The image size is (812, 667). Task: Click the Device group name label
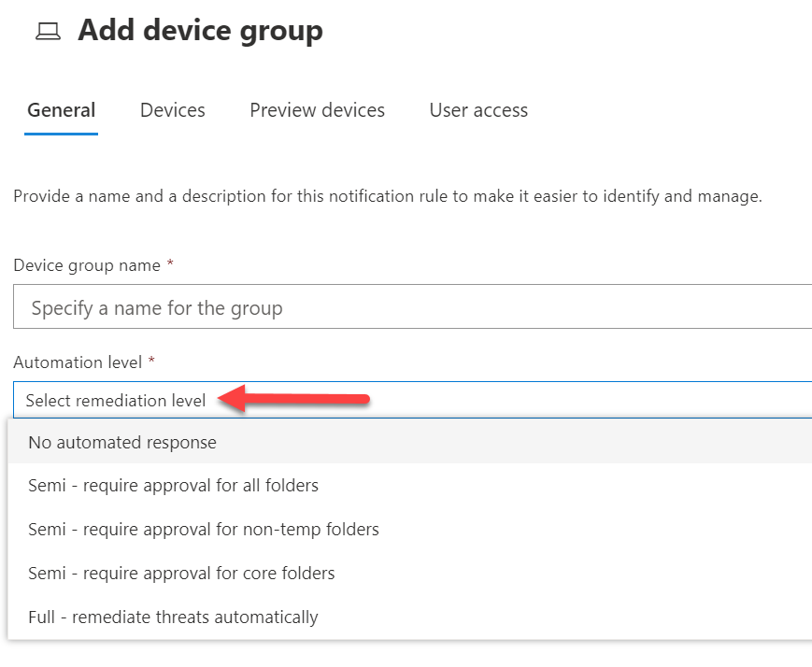87,265
